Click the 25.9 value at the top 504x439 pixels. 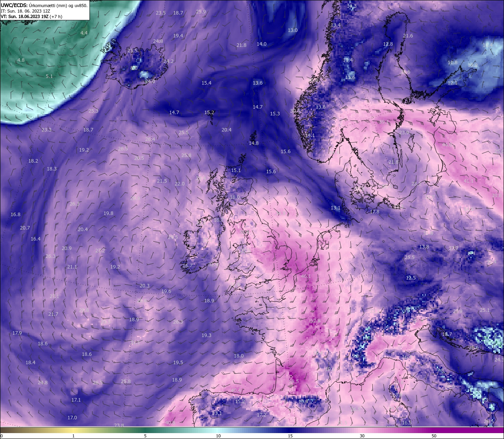201,12
